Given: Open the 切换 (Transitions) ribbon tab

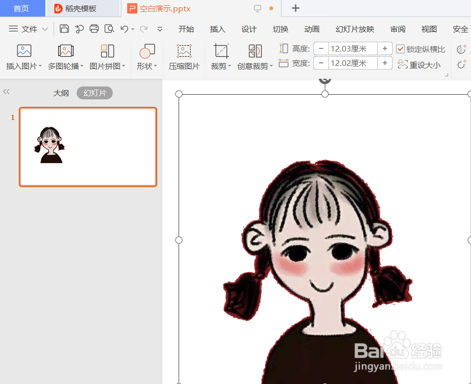Looking at the screenshot, I should 280,29.
